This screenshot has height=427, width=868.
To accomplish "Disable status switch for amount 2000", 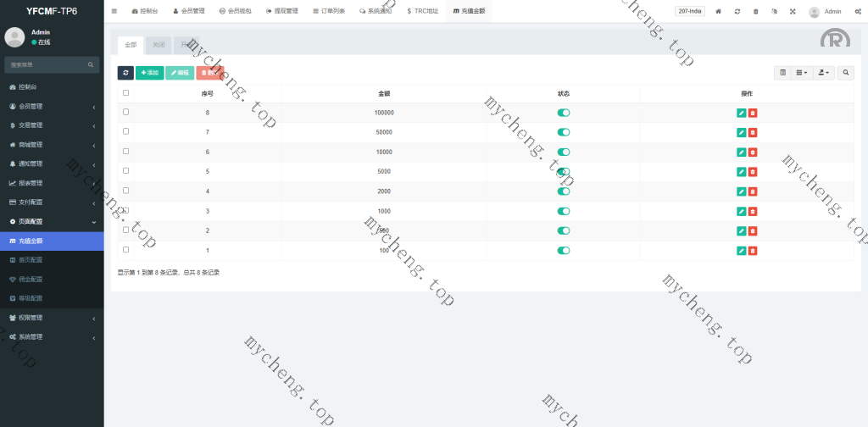I will [564, 191].
